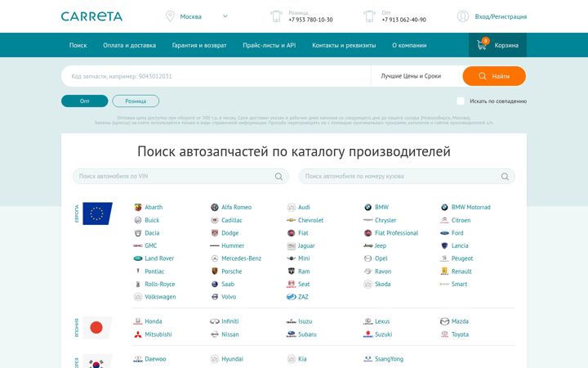Open the О компании menu item
Screen dimensions: 588x368
click(x=409, y=45)
